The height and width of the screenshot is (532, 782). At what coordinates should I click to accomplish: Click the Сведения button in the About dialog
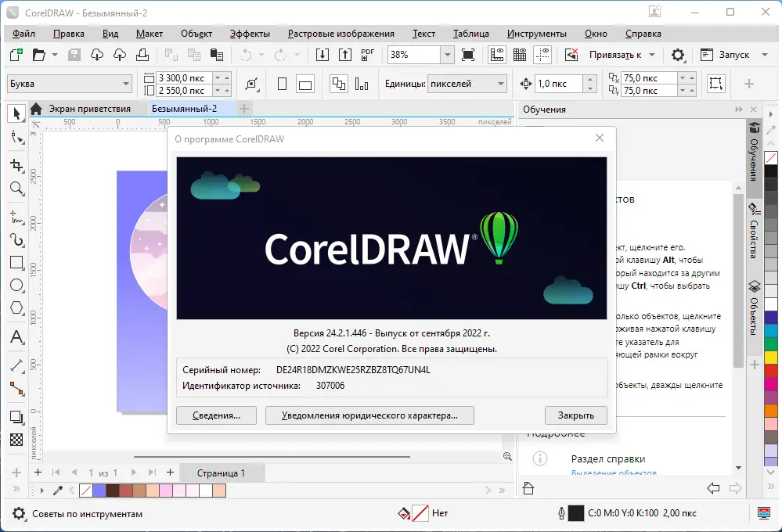pyautogui.click(x=216, y=415)
